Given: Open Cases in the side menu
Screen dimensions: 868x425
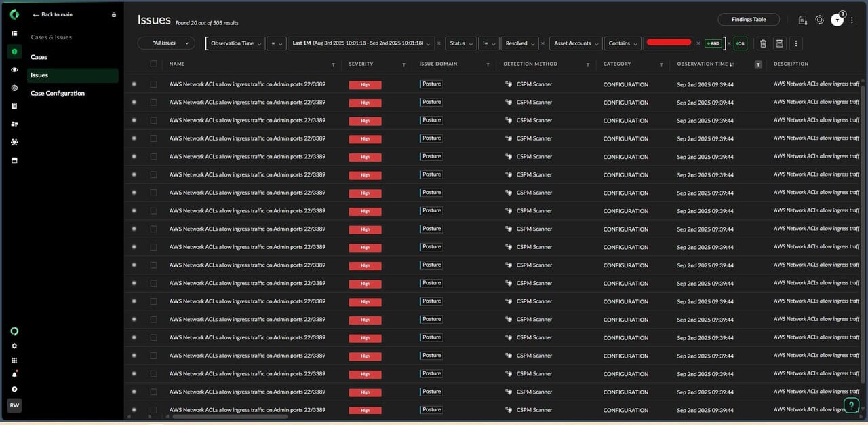Looking at the screenshot, I should click(x=39, y=57).
